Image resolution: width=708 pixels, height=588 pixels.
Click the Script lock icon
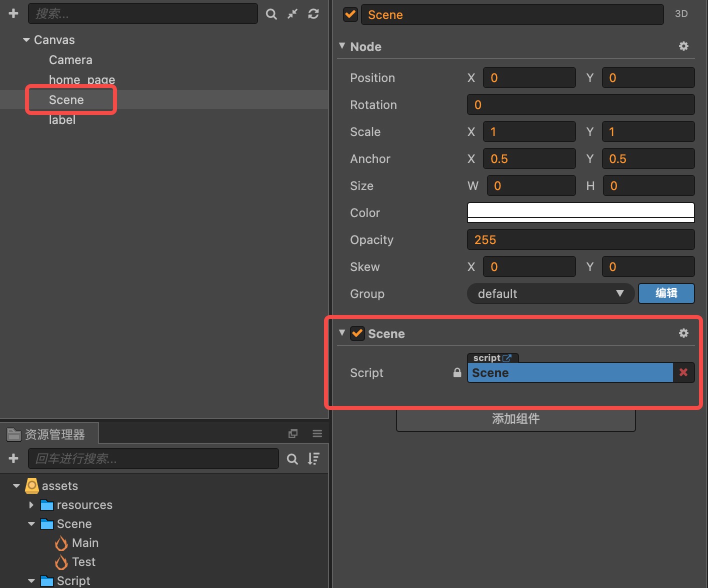pyautogui.click(x=457, y=372)
